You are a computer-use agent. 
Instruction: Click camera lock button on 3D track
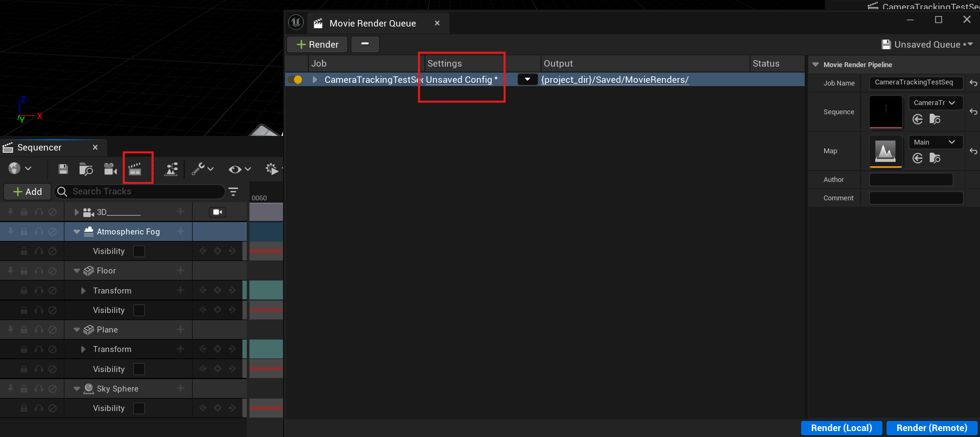(x=218, y=212)
